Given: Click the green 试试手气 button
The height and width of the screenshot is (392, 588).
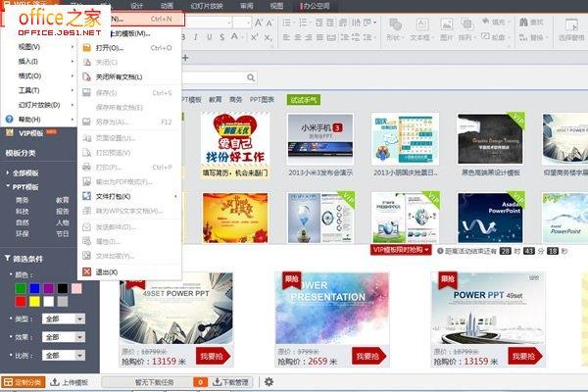Looking at the screenshot, I should point(304,100).
